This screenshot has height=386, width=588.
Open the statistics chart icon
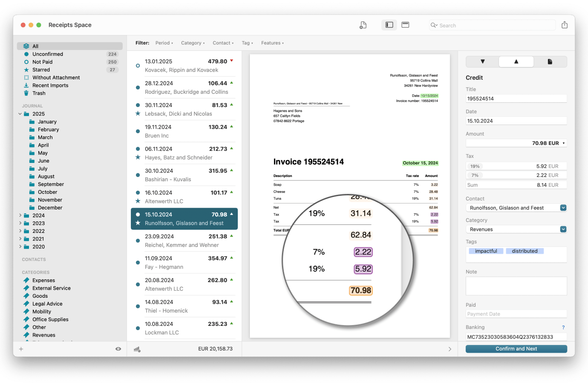coord(137,349)
